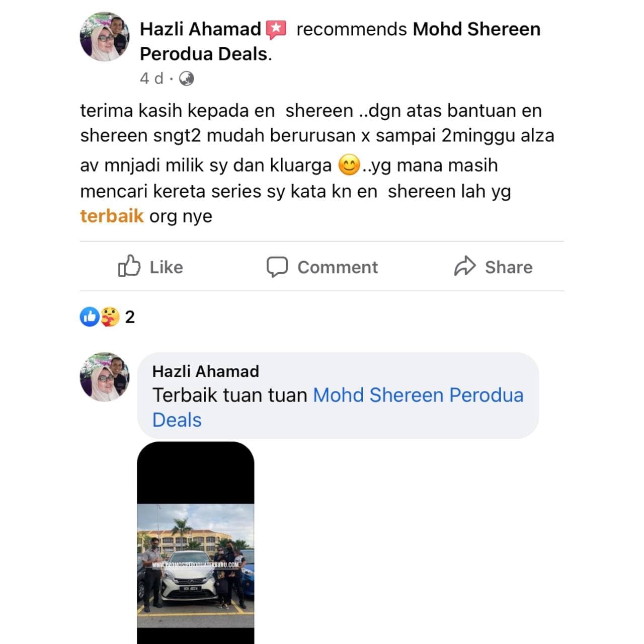Click the Comment button label
The width and height of the screenshot is (644, 644).
338,267
